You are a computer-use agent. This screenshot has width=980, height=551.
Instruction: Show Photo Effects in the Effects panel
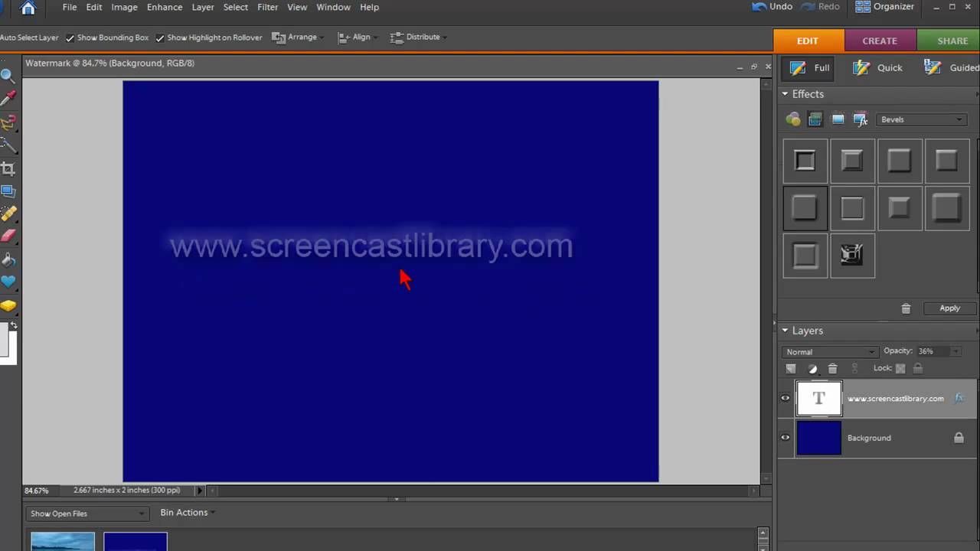[x=838, y=119]
